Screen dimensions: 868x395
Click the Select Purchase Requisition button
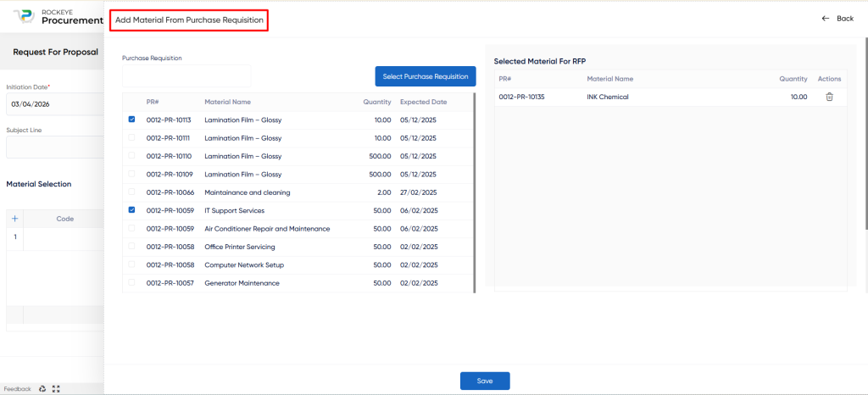426,76
